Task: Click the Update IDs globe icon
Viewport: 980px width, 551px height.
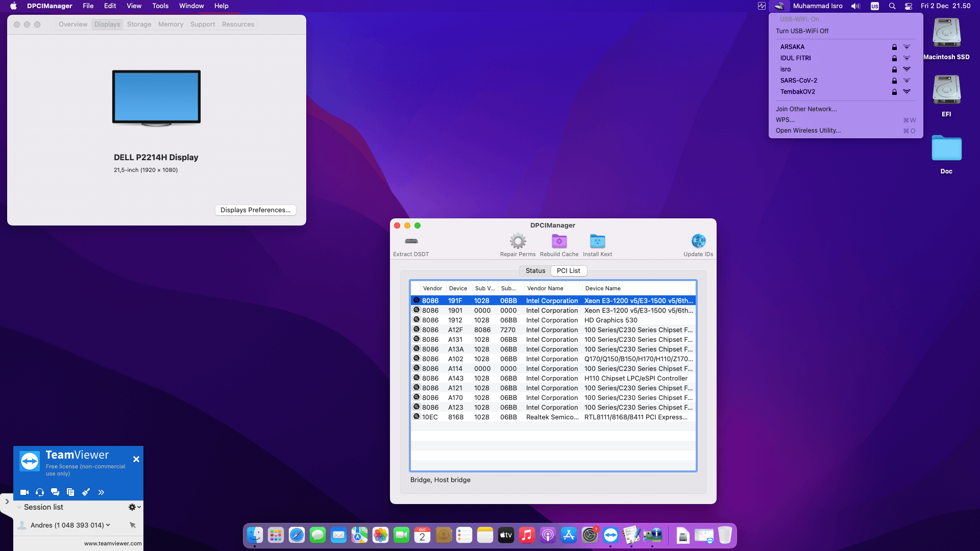Action: tap(698, 241)
